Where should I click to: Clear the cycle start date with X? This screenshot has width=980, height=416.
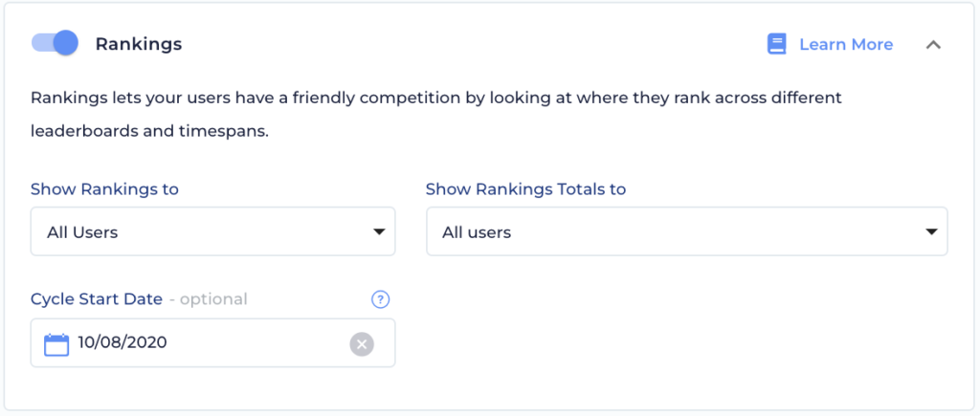coord(362,343)
